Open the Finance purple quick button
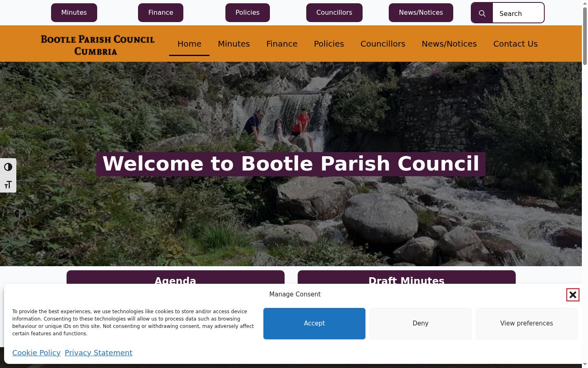This screenshot has width=588, height=368. click(x=160, y=13)
